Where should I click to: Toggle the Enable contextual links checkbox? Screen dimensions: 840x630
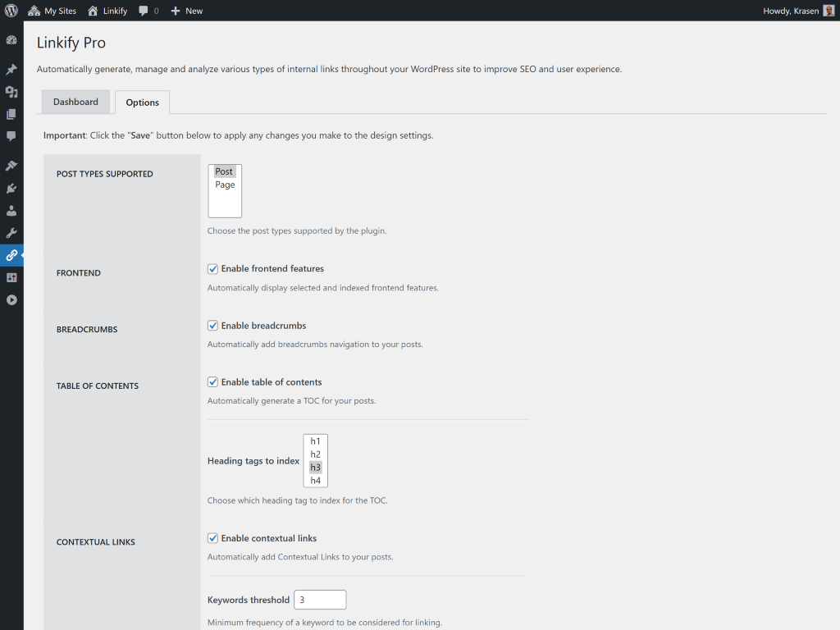coord(212,538)
